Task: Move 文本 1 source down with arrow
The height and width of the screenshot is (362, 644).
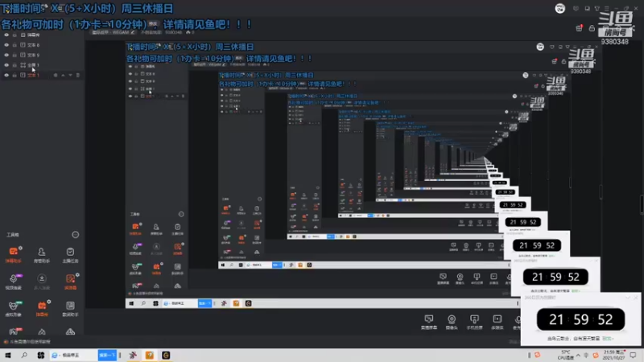Action: pos(70,75)
